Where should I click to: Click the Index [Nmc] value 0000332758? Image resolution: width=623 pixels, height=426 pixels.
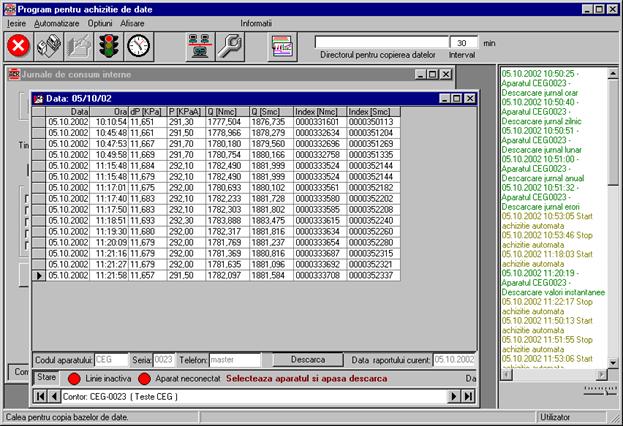click(x=320, y=155)
